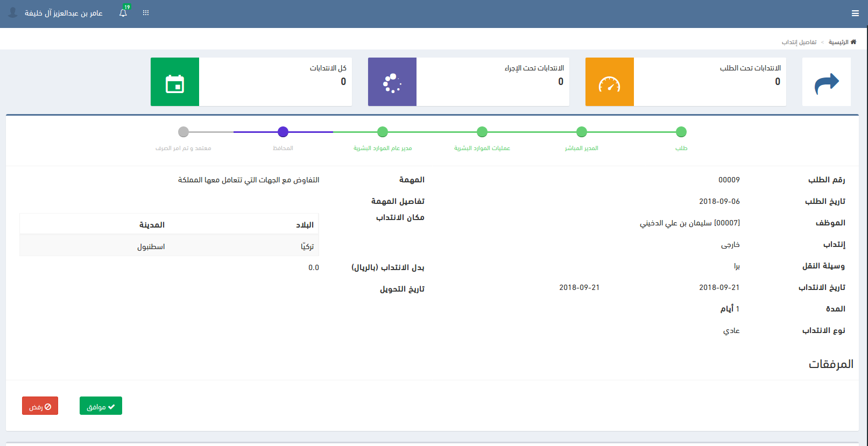Reject the request with رفض button
Screen dimensions: 868x446
pos(40,406)
